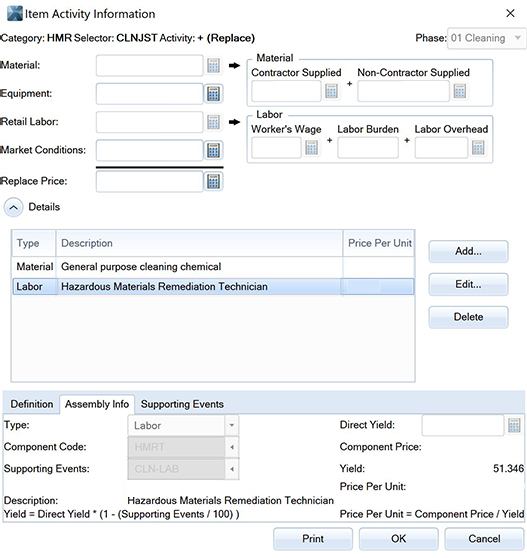Open the Supporting Events tab
Viewport: 527px width, 558px height.
(x=182, y=404)
